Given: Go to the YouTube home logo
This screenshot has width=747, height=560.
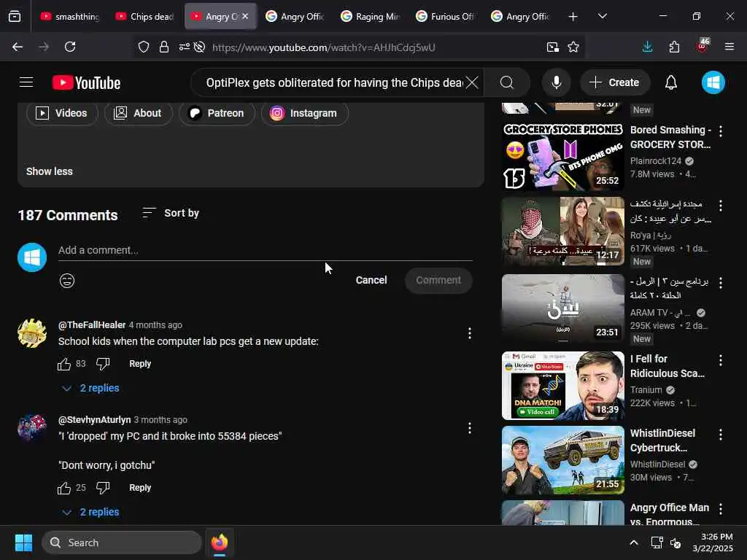Looking at the screenshot, I should (x=86, y=83).
